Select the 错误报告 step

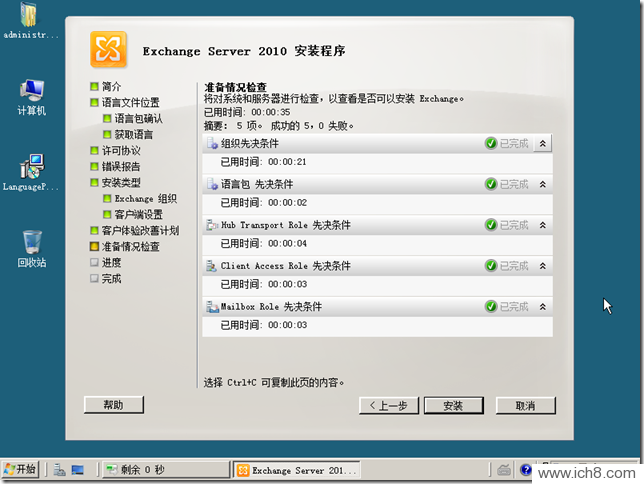(115, 166)
